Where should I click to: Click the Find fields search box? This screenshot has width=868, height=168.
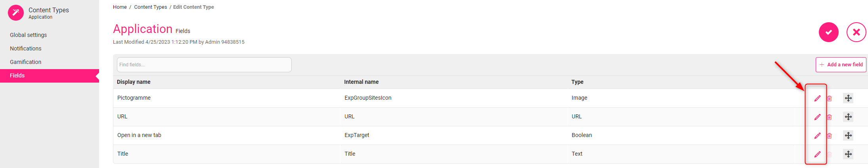tap(204, 65)
